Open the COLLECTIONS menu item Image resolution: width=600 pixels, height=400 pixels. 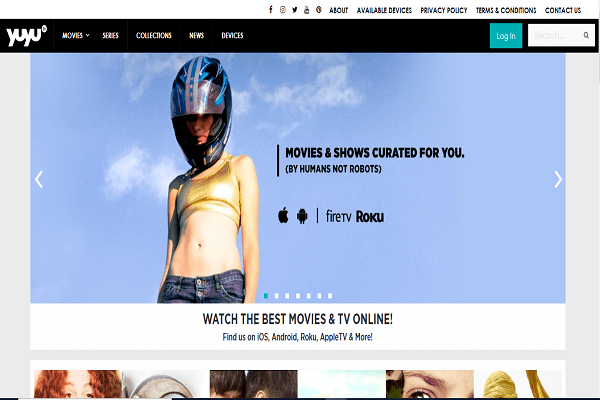[x=153, y=36]
